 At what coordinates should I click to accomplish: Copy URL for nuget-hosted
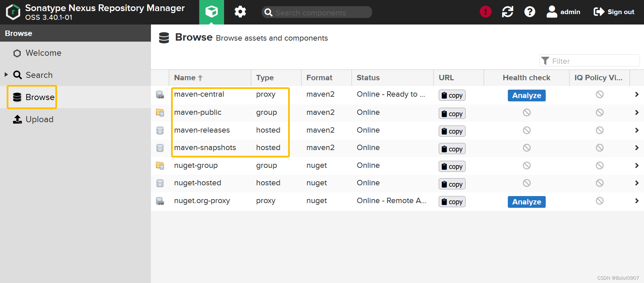coord(452,184)
